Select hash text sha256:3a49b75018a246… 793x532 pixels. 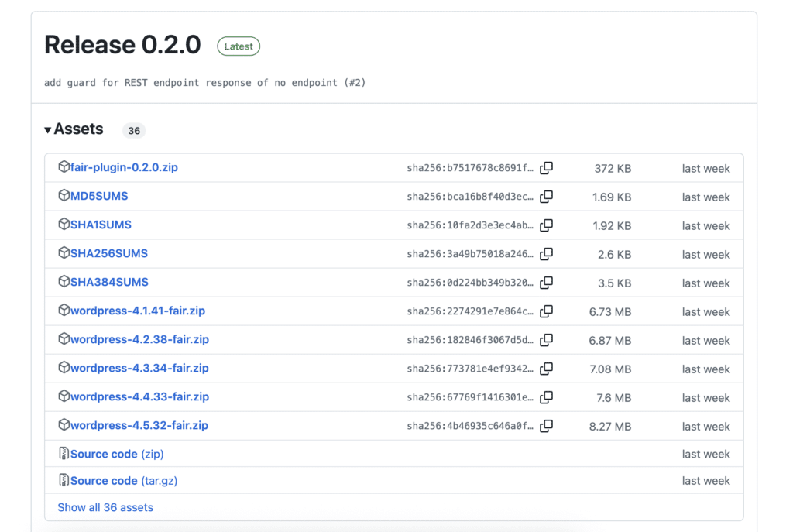point(470,254)
